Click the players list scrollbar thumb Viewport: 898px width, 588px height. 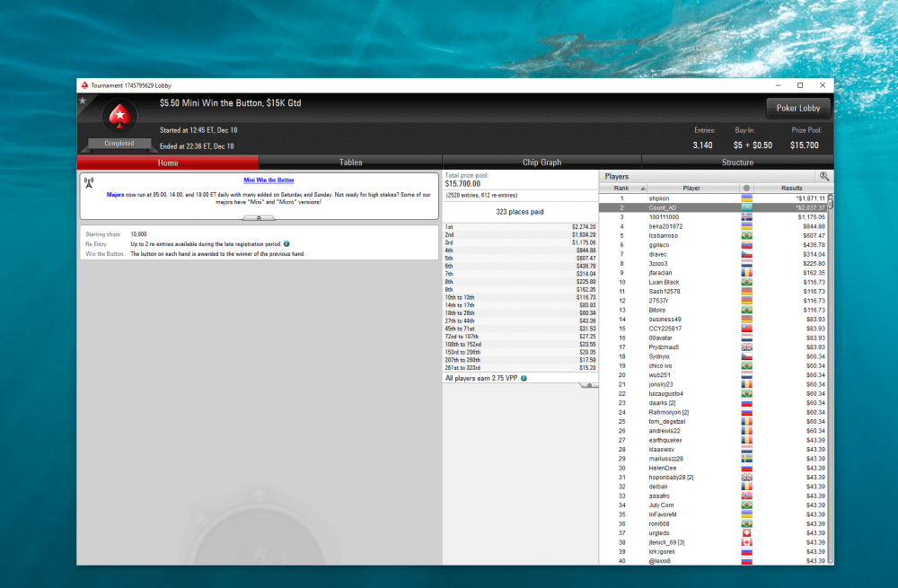[830, 201]
